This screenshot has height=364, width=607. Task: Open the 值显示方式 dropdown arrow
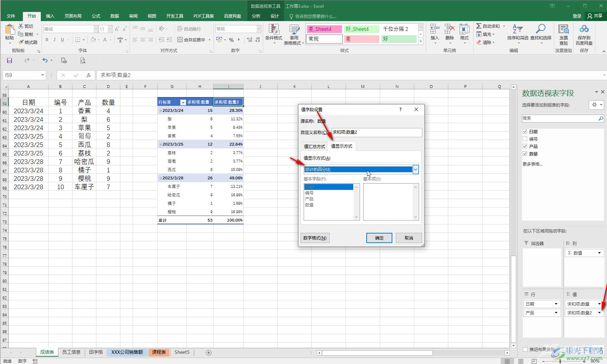click(416, 170)
